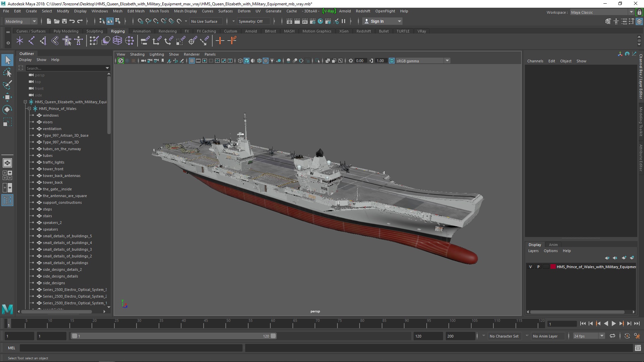Click the current frame field on timeline
The image size is (644, 362).
[562, 324]
